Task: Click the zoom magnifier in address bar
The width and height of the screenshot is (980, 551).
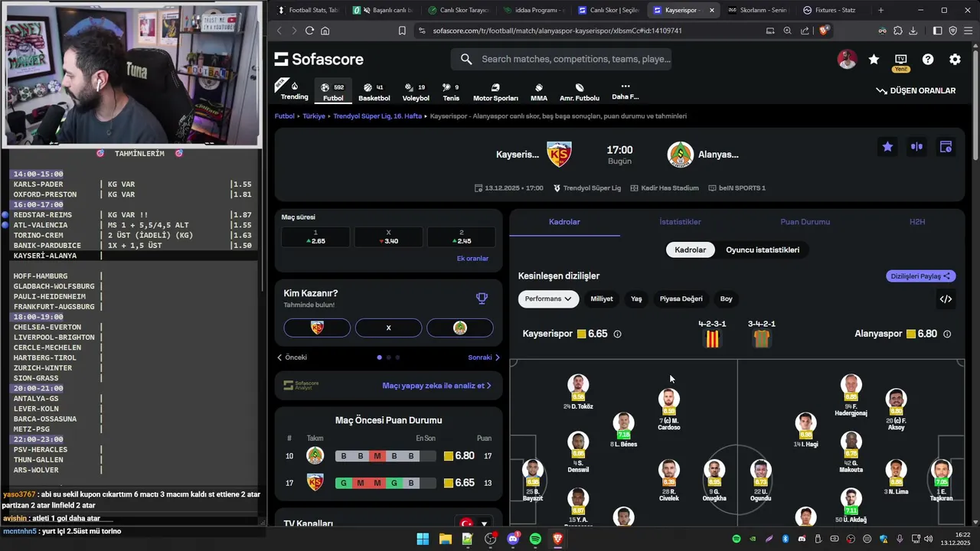Action: (x=787, y=31)
